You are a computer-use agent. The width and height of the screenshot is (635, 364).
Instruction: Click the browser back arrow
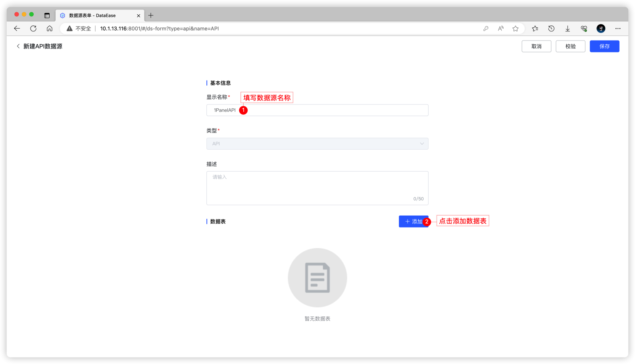coord(17,28)
